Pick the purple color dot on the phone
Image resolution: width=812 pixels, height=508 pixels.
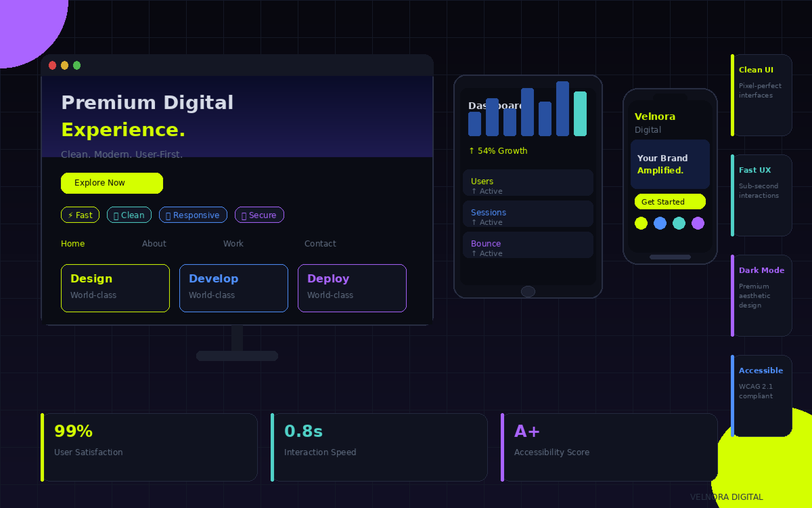click(698, 223)
